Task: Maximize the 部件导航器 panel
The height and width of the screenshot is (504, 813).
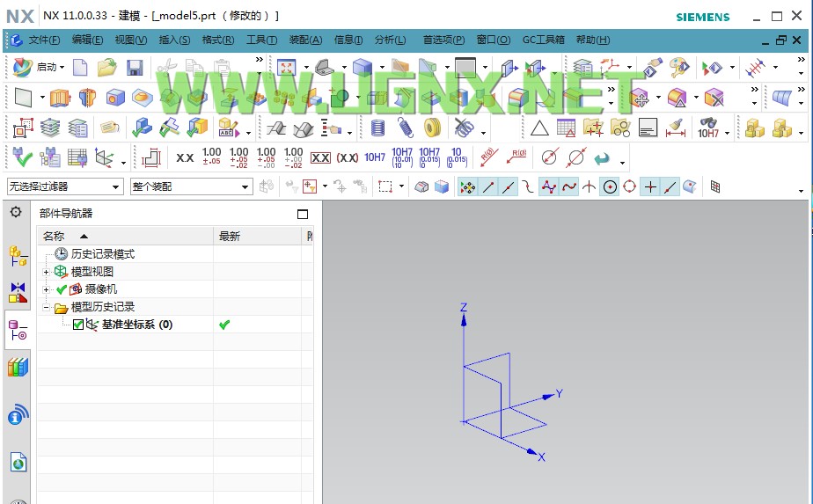Action: [x=303, y=214]
